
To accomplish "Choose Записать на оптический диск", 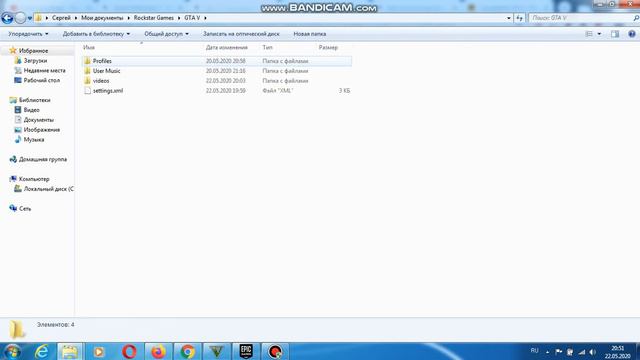I will pos(241,34).
